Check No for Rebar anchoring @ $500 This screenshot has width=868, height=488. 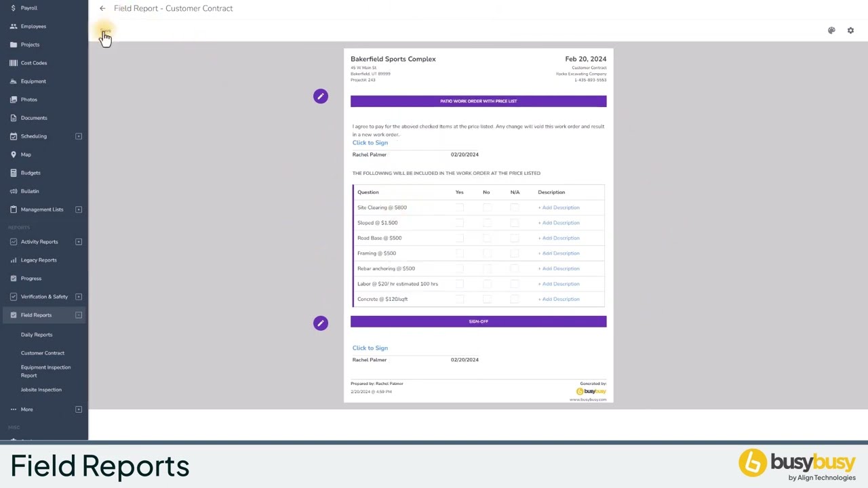[x=487, y=268]
